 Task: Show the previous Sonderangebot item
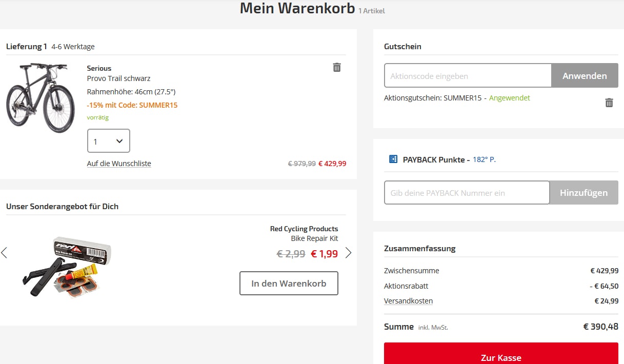click(4, 252)
